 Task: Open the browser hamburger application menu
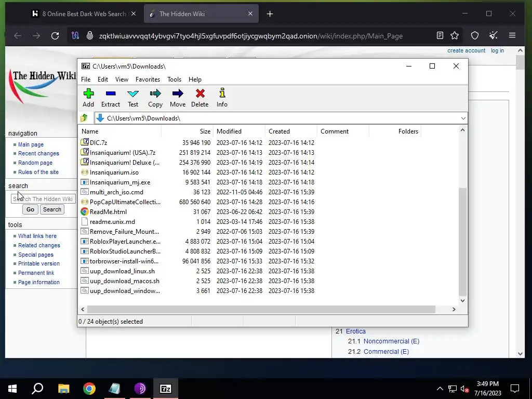click(512, 36)
